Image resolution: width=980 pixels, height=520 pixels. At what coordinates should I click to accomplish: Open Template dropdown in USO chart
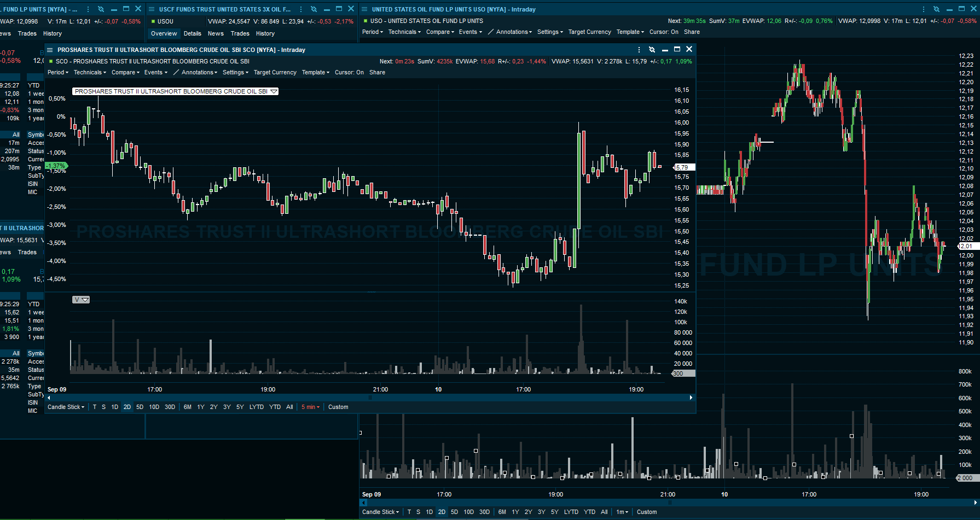coord(630,32)
